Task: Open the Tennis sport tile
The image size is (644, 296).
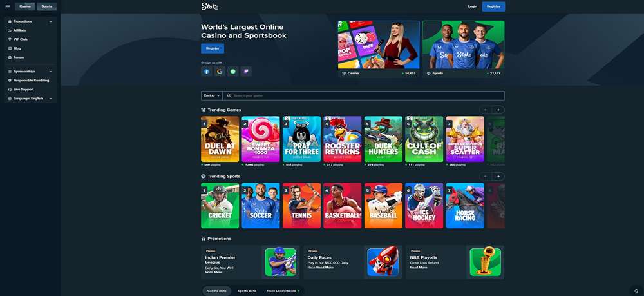Action: [x=301, y=206]
